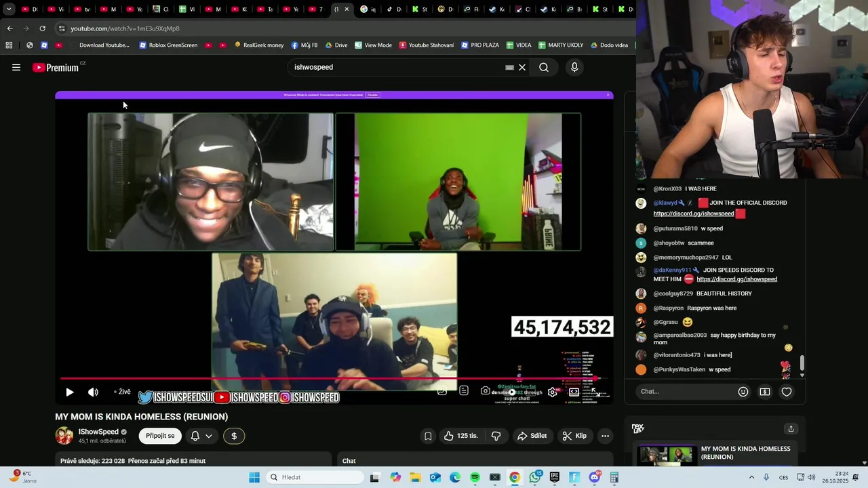Take a video screenshot with camera icon
This screenshot has width=868, height=488.
(486, 390)
